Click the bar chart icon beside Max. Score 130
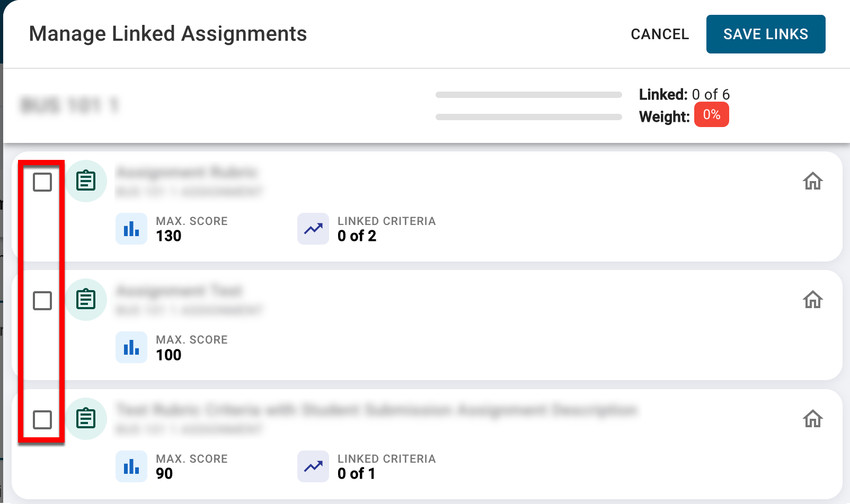This screenshot has width=850, height=504. (131, 229)
